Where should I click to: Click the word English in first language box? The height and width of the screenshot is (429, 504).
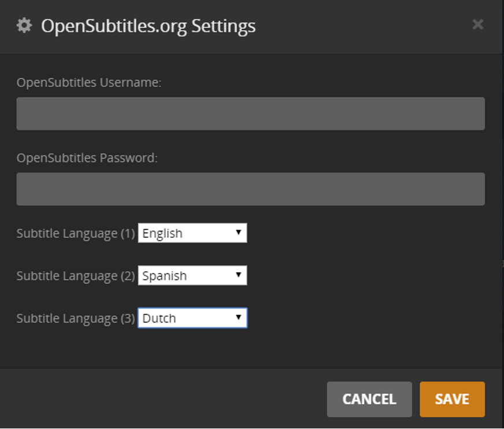162,234
